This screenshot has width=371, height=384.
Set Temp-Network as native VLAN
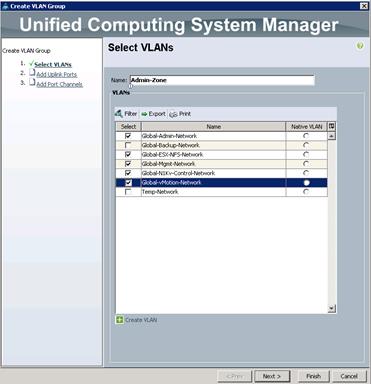coord(306,192)
